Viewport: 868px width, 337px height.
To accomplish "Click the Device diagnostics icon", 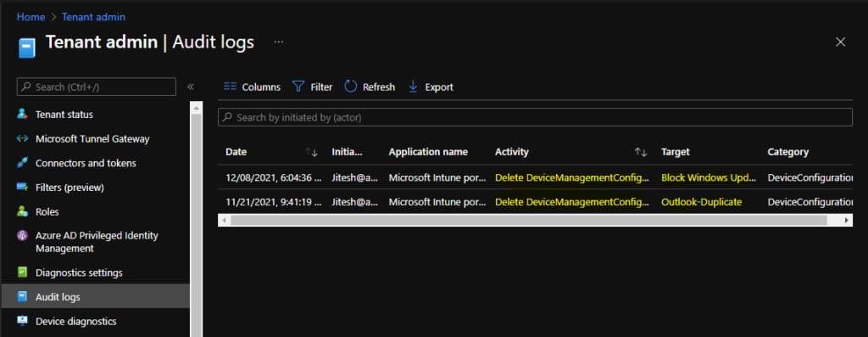I will tap(22, 322).
